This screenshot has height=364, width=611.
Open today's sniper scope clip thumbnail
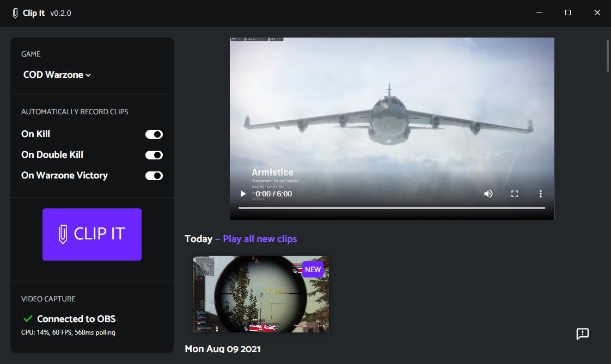click(x=260, y=294)
